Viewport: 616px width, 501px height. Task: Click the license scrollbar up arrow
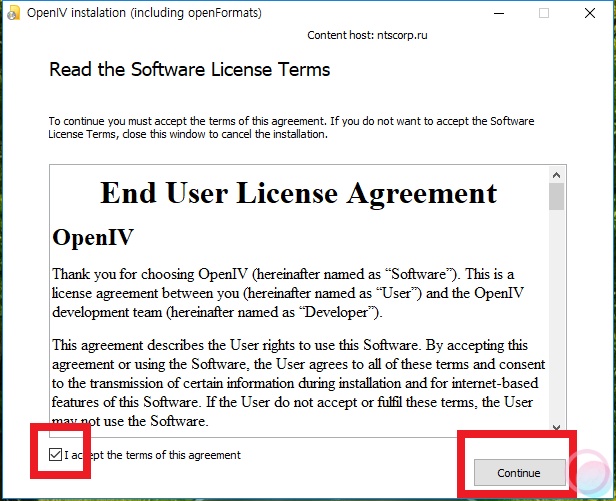[x=556, y=175]
